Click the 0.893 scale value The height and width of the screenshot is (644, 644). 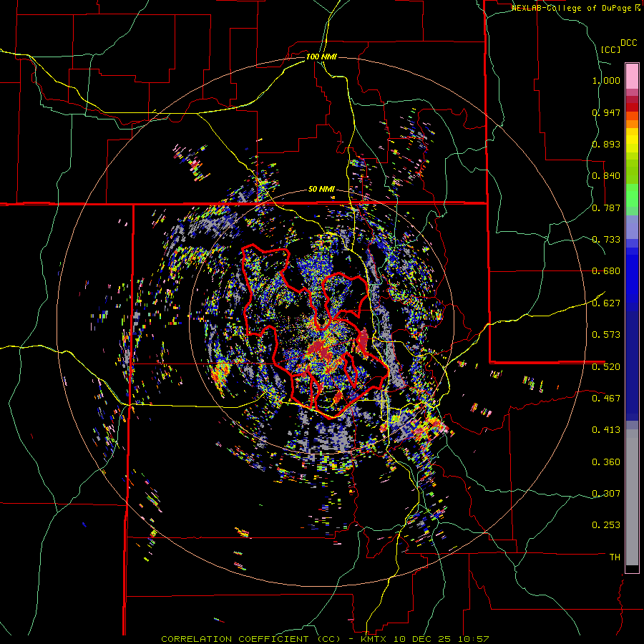tap(606, 144)
